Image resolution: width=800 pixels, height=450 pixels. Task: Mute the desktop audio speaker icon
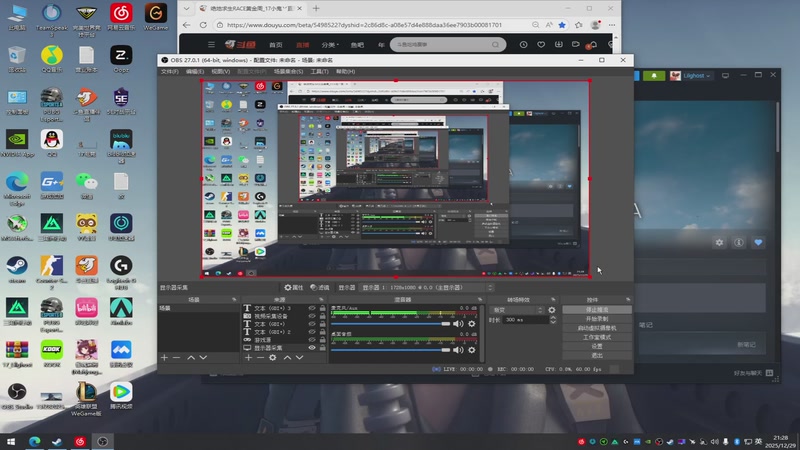[458, 350]
